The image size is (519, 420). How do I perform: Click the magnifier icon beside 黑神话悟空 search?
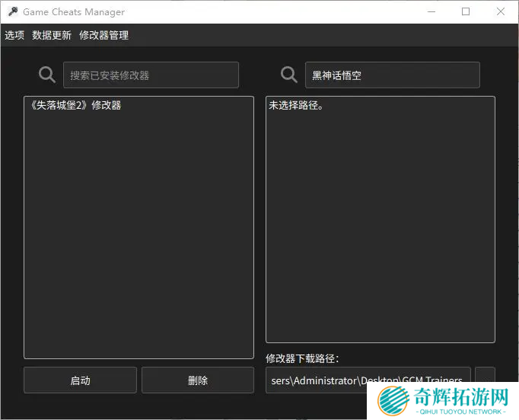pos(289,75)
